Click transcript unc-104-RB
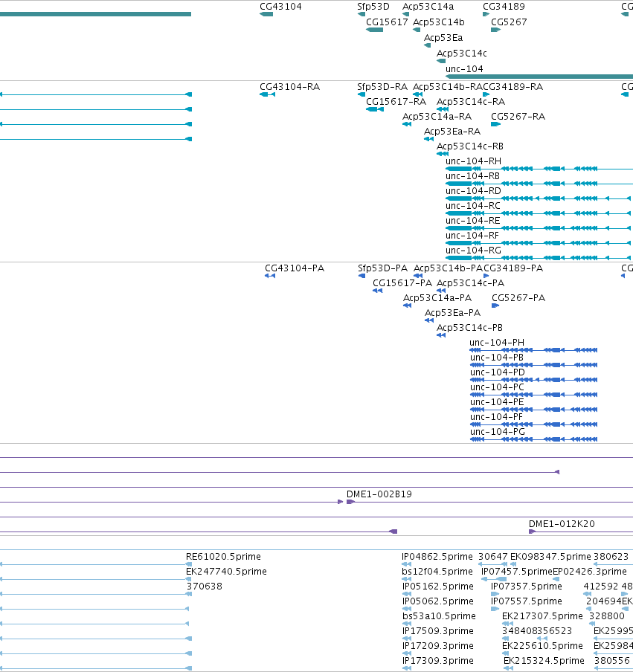Viewport: 633px width, 672px height. tap(472, 175)
